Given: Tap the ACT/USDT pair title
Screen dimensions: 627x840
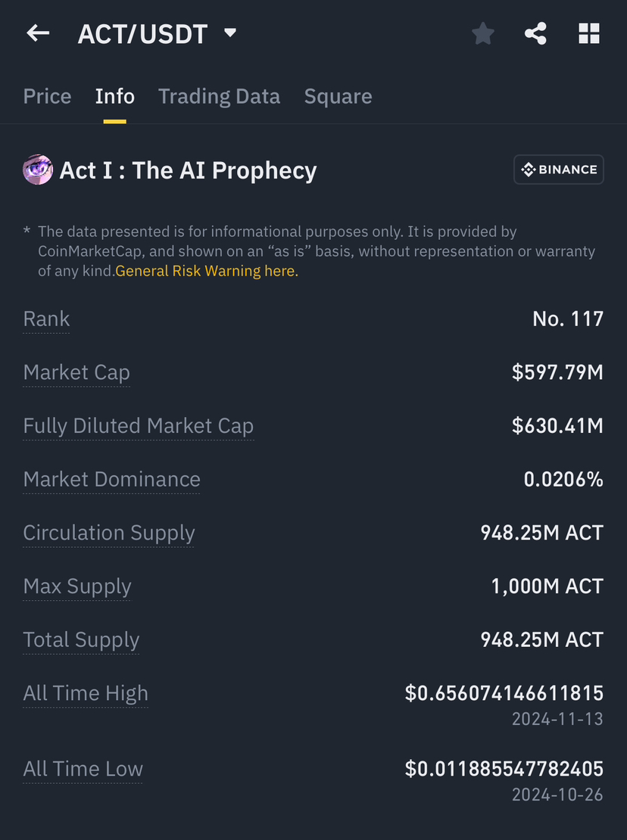Looking at the screenshot, I should pyautogui.click(x=142, y=33).
